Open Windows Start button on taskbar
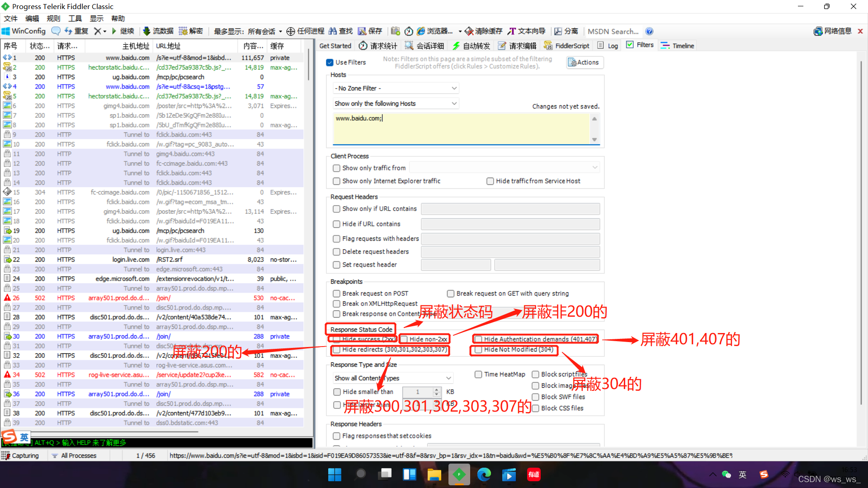Image resolution: width=868 pixels, height=488 pixels. click(x=335, y=474)
